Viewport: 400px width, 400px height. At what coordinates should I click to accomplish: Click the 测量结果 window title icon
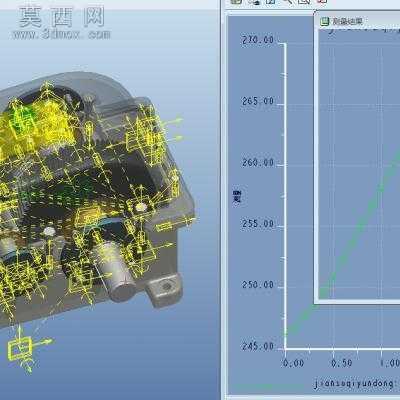coord(324,22)
